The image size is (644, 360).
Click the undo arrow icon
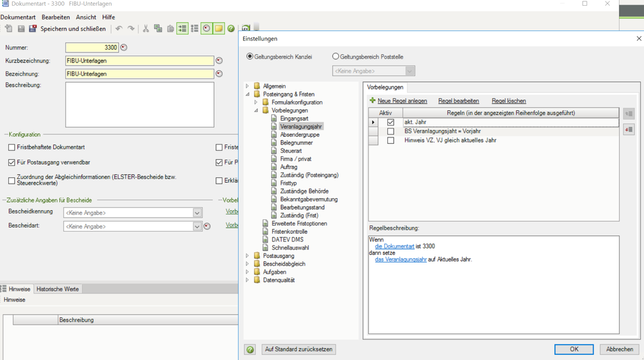pyautogui.click(x=119, y=28)
